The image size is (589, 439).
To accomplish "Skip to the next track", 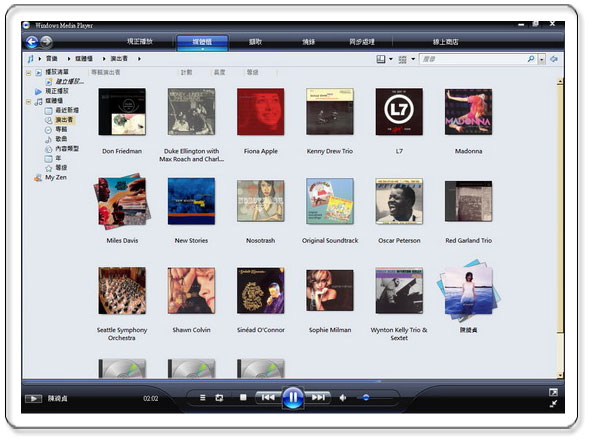I will point(318,397).
